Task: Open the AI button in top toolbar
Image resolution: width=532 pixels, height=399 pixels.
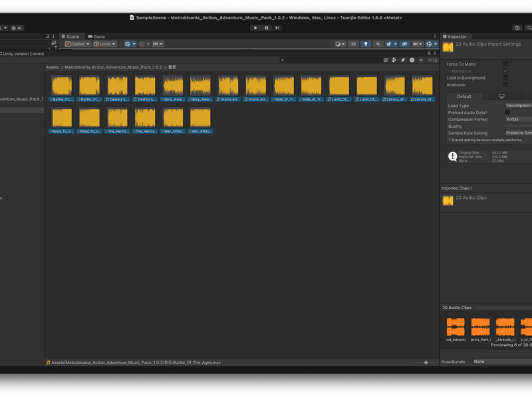Action: pyautogui.click(x=17, y=28)
